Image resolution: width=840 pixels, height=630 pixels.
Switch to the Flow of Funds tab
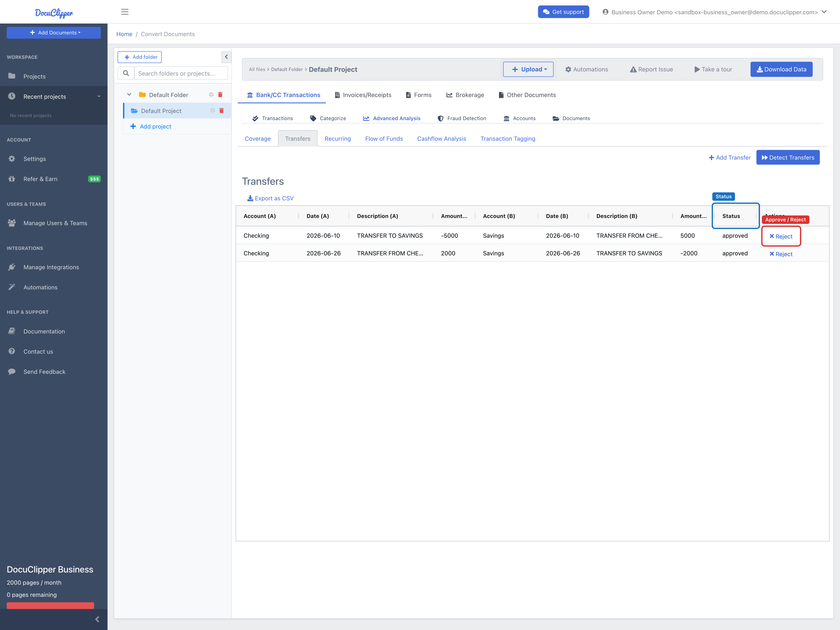coord(384,139)
